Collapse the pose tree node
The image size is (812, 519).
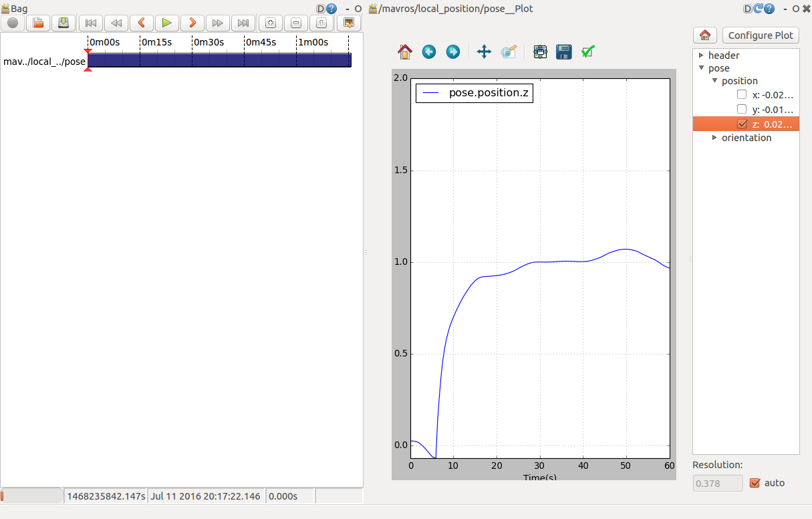(701, 68)
